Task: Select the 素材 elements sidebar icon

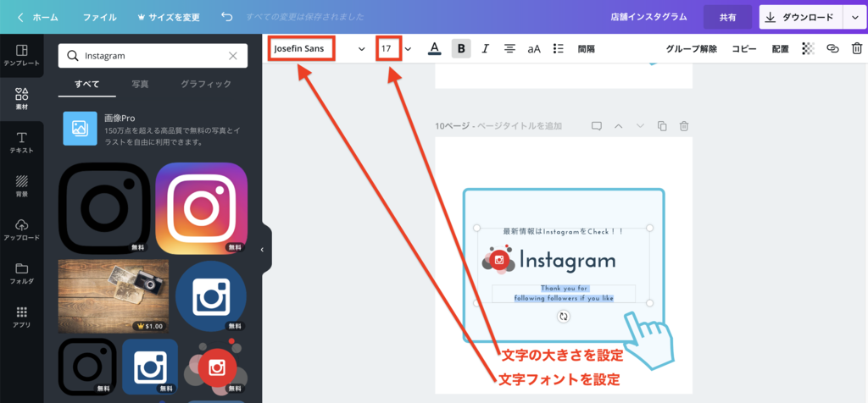Action: point(21,98)
